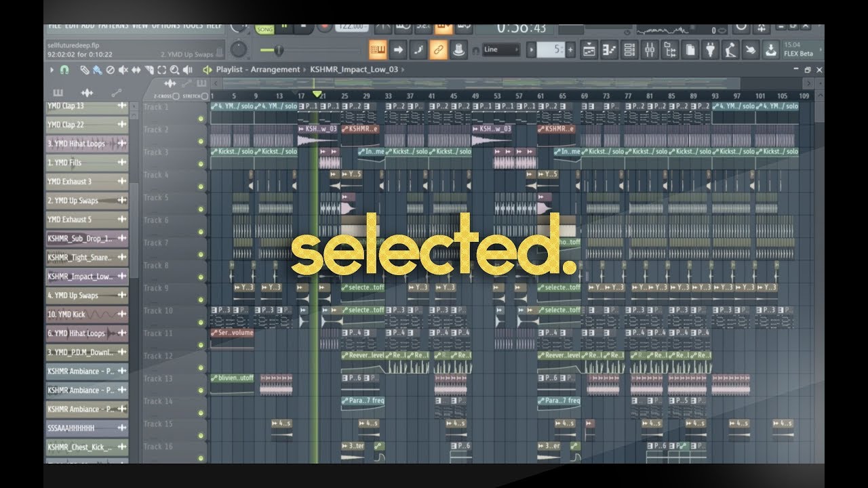Open the playlist options arrow menu
868x488 pixels.
[52, 69]
